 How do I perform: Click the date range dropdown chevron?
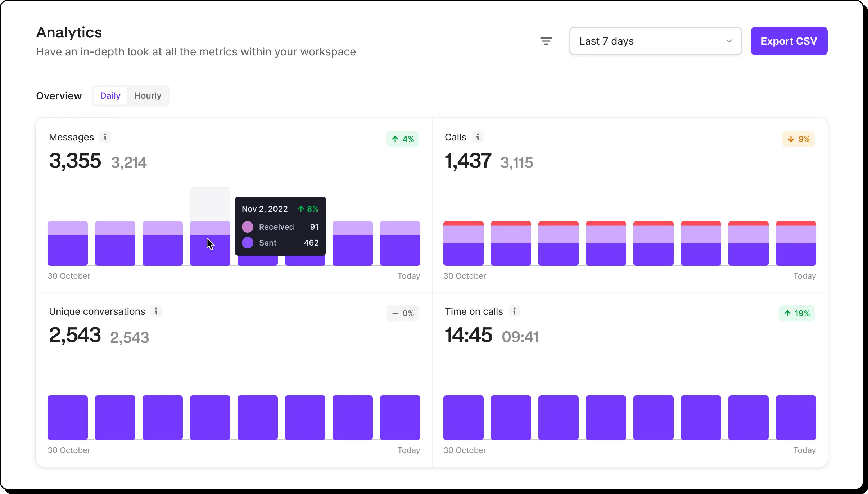[x=729, y=41]
